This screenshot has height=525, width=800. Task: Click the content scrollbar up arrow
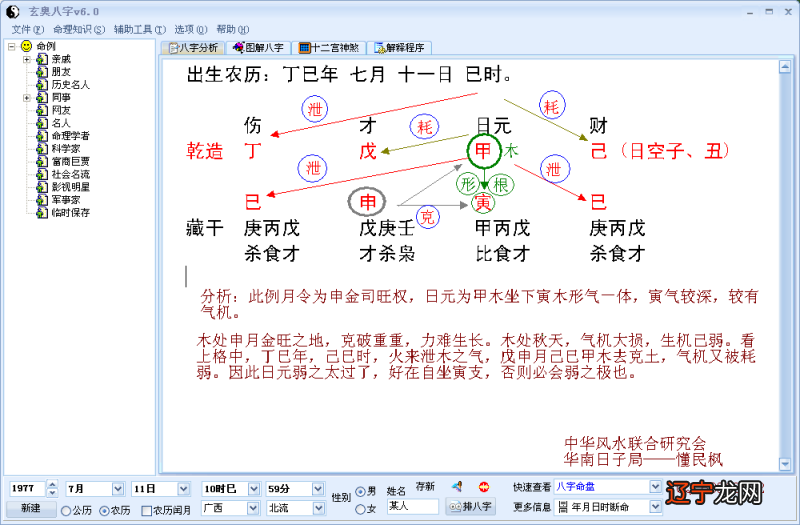coord(785,66)
